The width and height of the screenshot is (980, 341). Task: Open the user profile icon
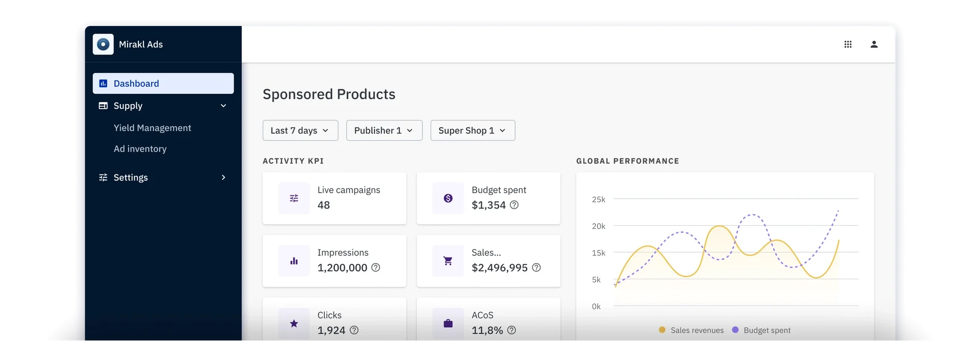[x=874, y=44]
